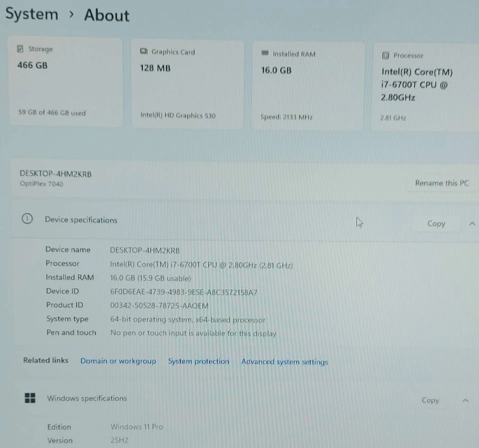Click Rename this PC button

tap(442, 183)
